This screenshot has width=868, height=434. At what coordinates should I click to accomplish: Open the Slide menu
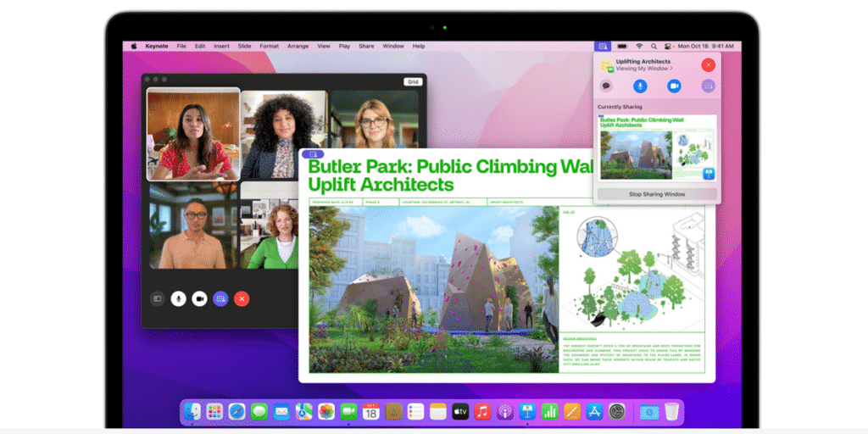point(245,47)
